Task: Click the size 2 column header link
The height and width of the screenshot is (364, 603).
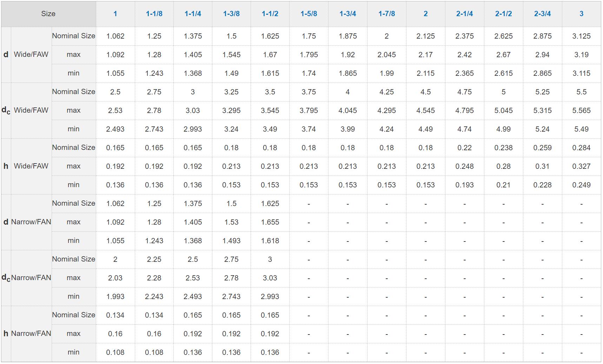Action: (x=425, y=14)
